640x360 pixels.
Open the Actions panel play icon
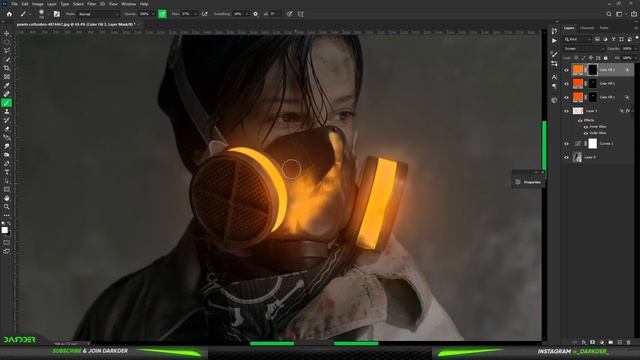[554, 41]
